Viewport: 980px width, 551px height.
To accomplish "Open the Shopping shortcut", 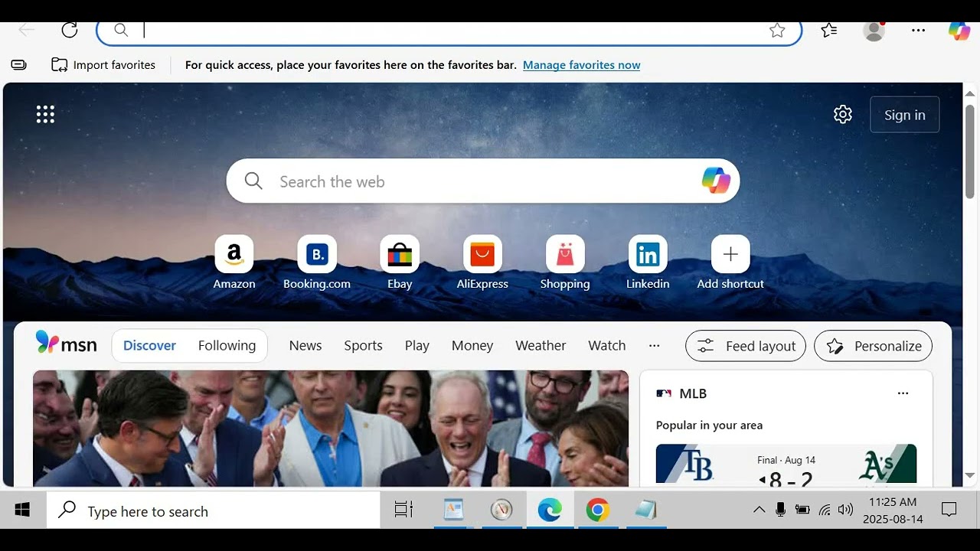I will (565, 262).
